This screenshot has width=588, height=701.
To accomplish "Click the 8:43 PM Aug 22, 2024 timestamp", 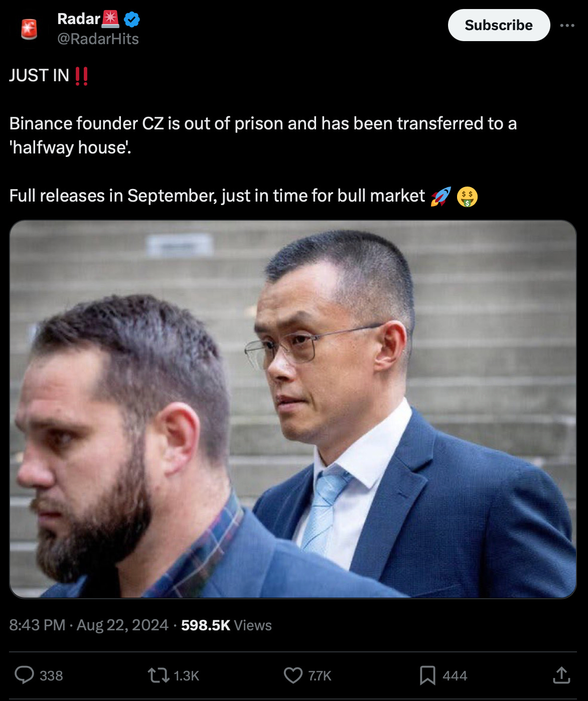I will click(89, 625).
